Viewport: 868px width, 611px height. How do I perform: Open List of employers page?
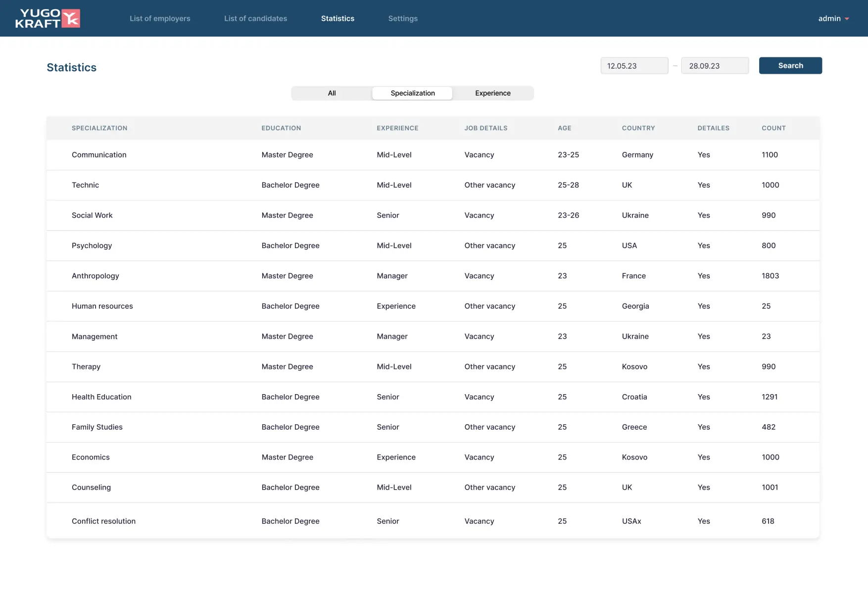click(x=160, y=18)
